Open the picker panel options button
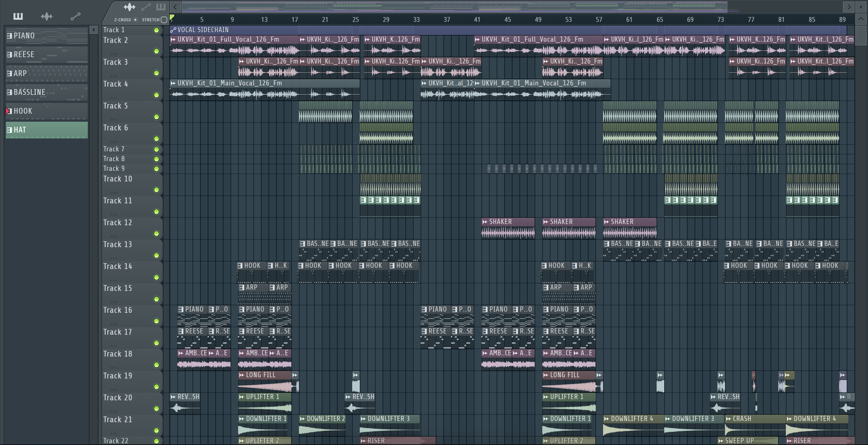 pos(94,30)
